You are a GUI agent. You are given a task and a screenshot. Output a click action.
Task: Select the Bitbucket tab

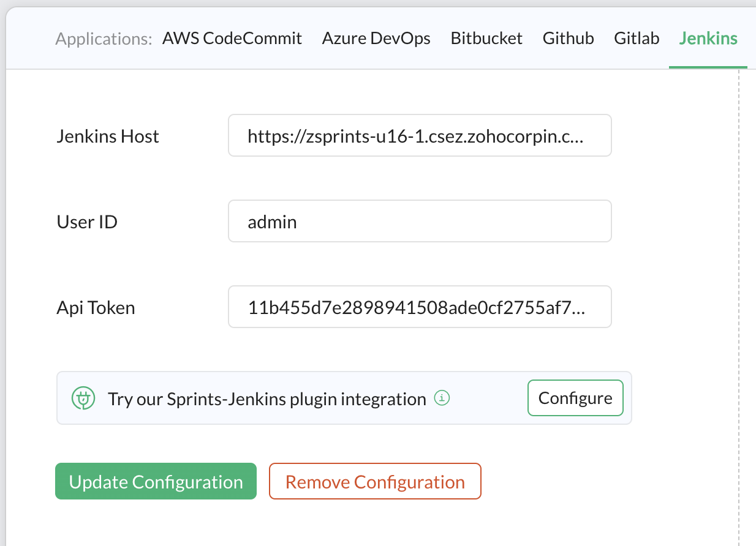tap(486, 39)
